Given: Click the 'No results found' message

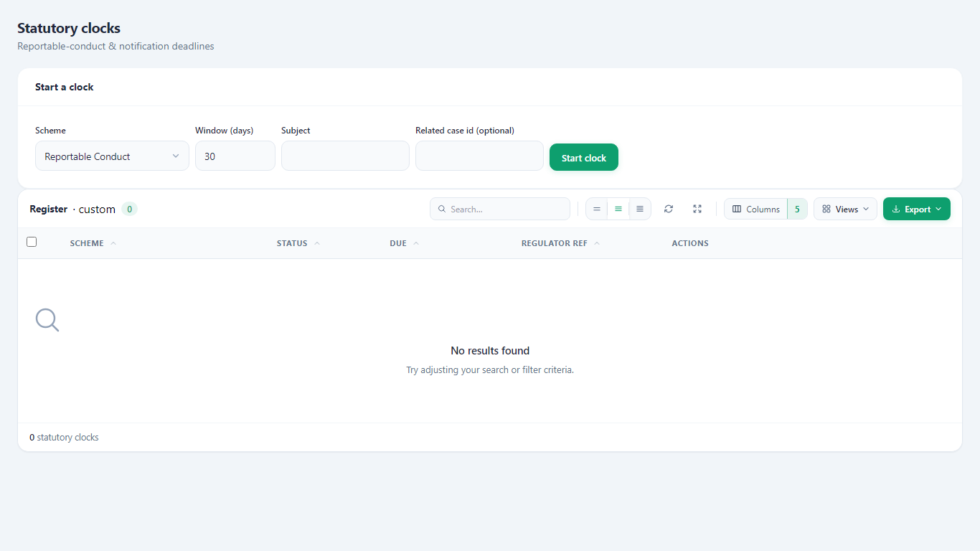Looking at the screenshot, I should (x=490, y=351).
